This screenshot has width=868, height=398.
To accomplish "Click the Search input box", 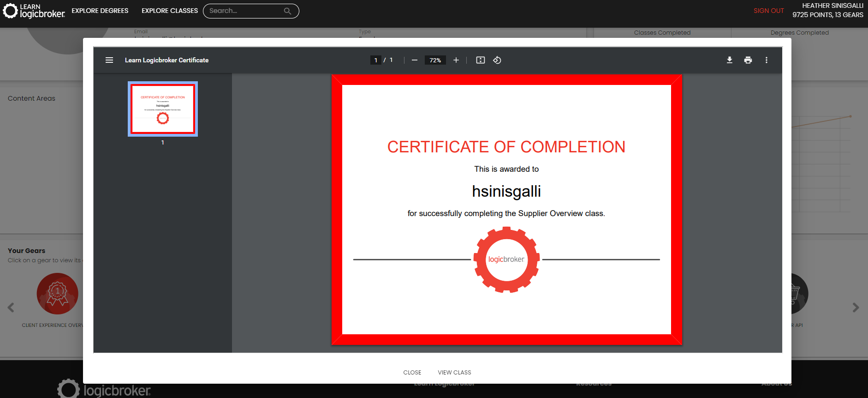I will (x=244, y=11).
